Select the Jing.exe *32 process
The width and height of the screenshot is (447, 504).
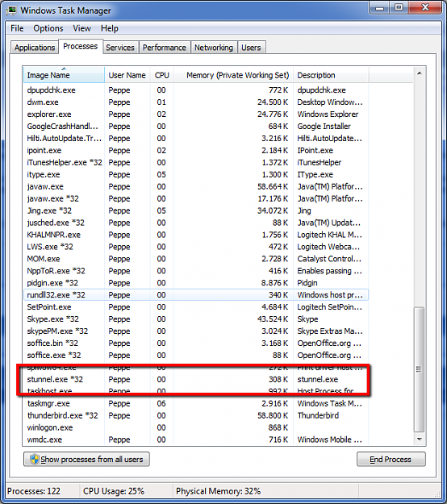(x=196, y=210)
